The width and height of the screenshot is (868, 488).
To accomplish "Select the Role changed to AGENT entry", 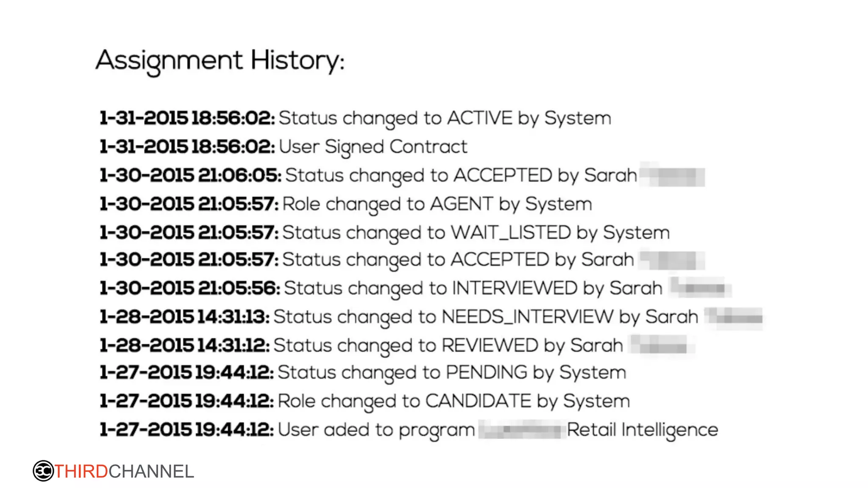I will coord(437,204).
